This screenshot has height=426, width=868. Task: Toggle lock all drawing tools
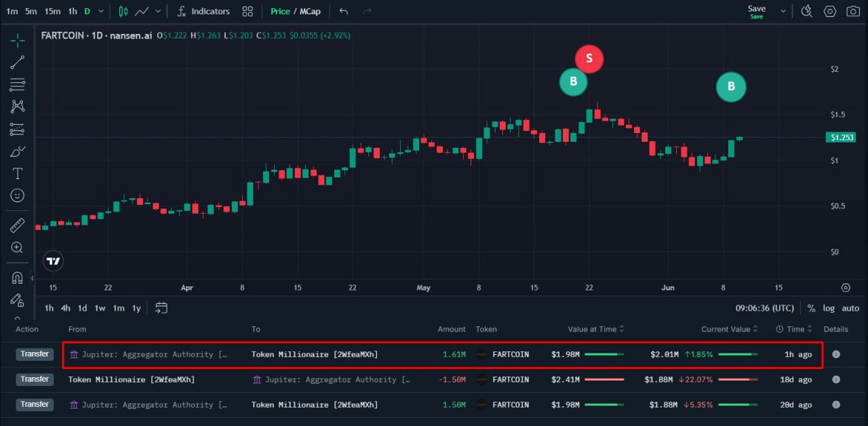(18, 300)
